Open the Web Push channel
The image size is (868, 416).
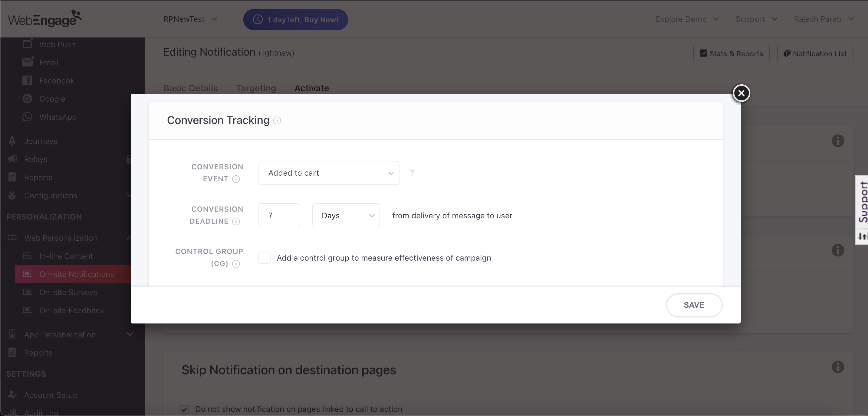pos(58,44)
